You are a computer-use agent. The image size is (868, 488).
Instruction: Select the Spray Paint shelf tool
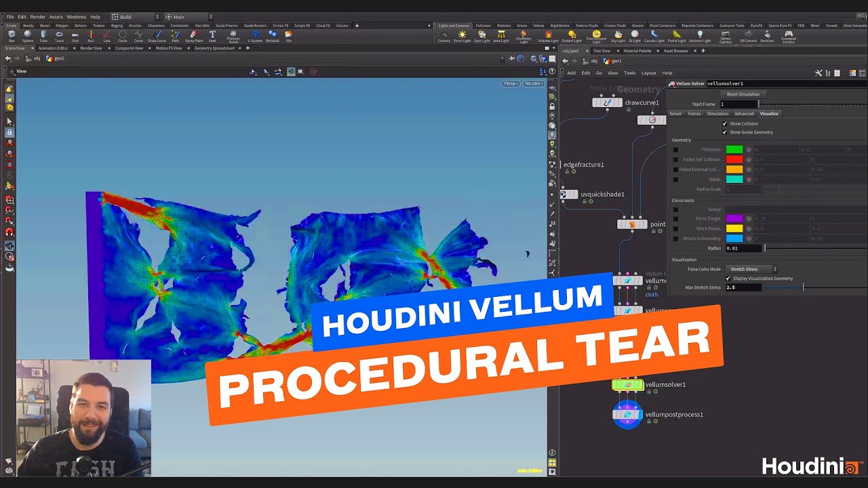(x=194, y=35)
